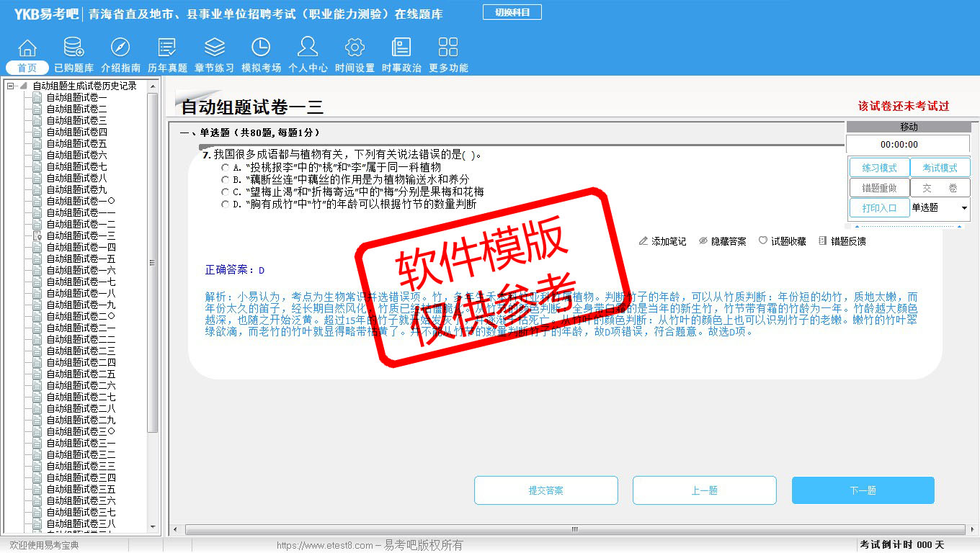Viewport: 980px width, 553px height.
Task: Select answer option A radio button
Action: (x=226, y=168)
